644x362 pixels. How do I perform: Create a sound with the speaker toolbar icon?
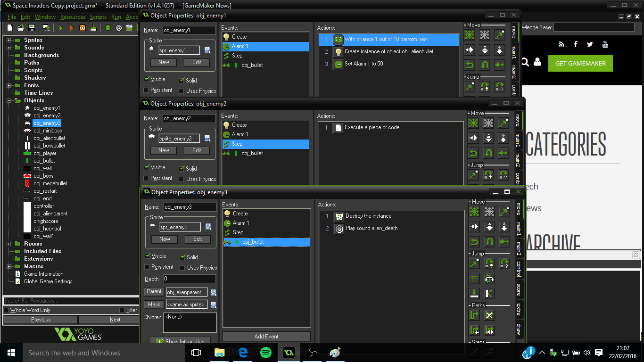click(x=118, y=28)
